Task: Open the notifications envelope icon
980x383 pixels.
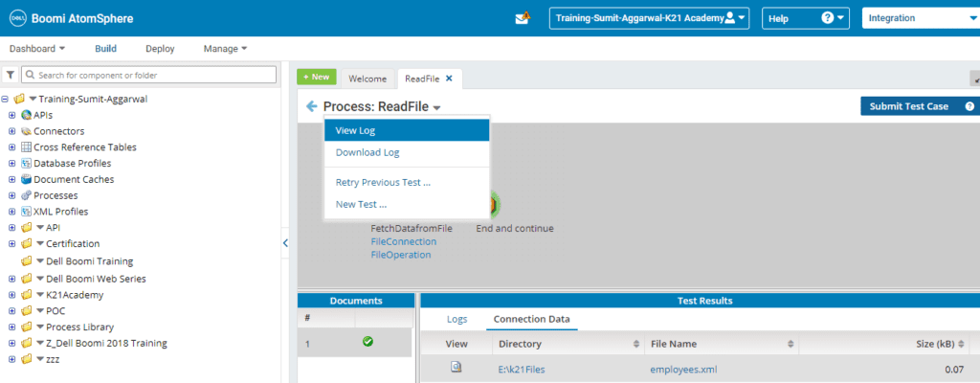Action: click(x=523, y=18)
